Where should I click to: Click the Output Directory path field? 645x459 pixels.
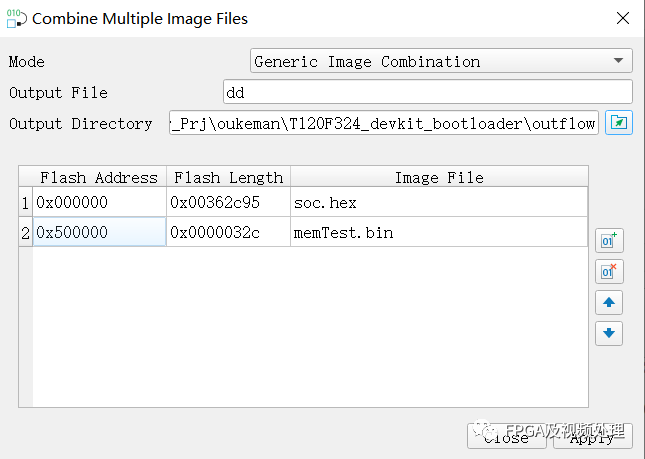[x=384, y=123]
